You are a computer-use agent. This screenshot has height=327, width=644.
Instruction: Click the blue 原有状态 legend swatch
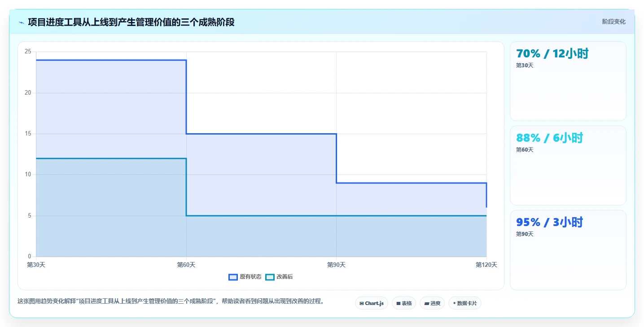[233, 277]
